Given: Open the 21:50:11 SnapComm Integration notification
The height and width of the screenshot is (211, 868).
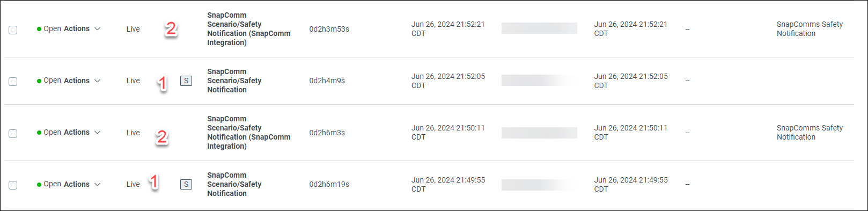Looking at the screenshot, I should pos(249,133).
